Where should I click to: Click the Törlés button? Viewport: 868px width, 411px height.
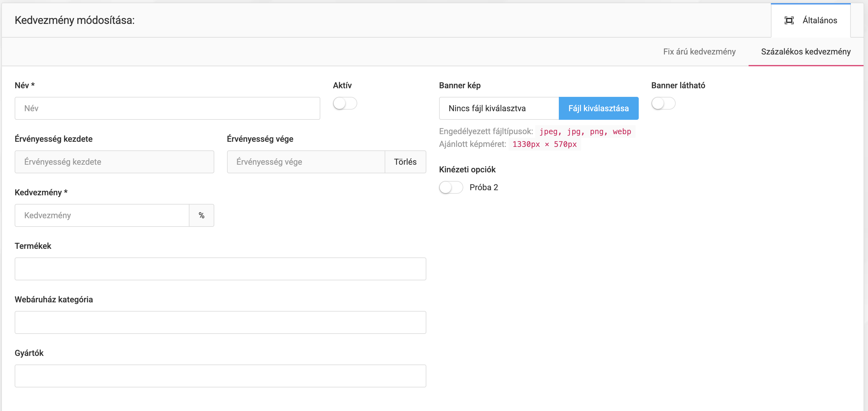point(405,162)
